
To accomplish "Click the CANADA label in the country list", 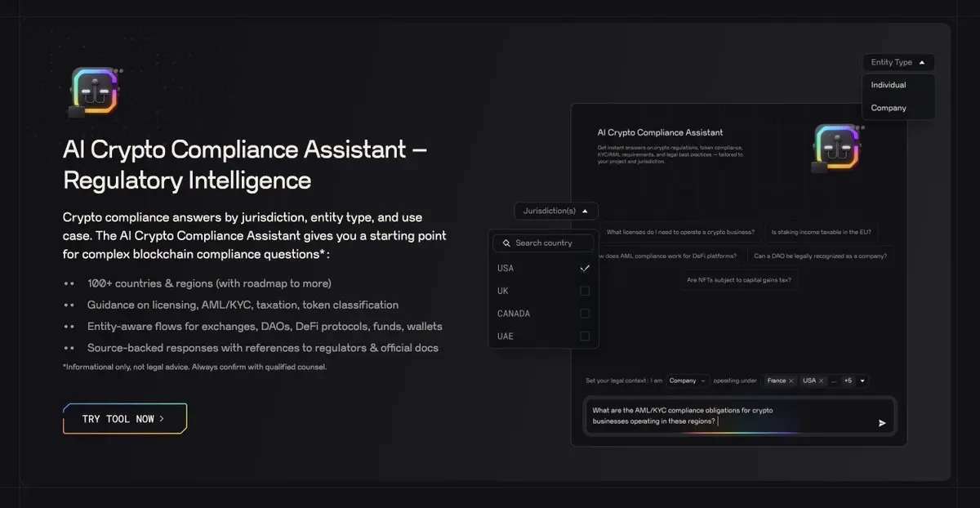I will [514, 314].
